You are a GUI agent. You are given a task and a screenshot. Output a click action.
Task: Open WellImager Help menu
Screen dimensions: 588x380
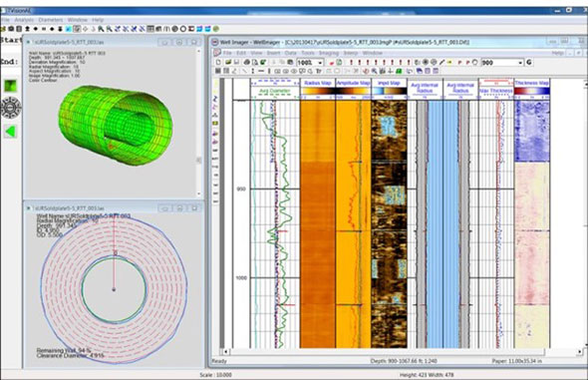pos(557,53)
